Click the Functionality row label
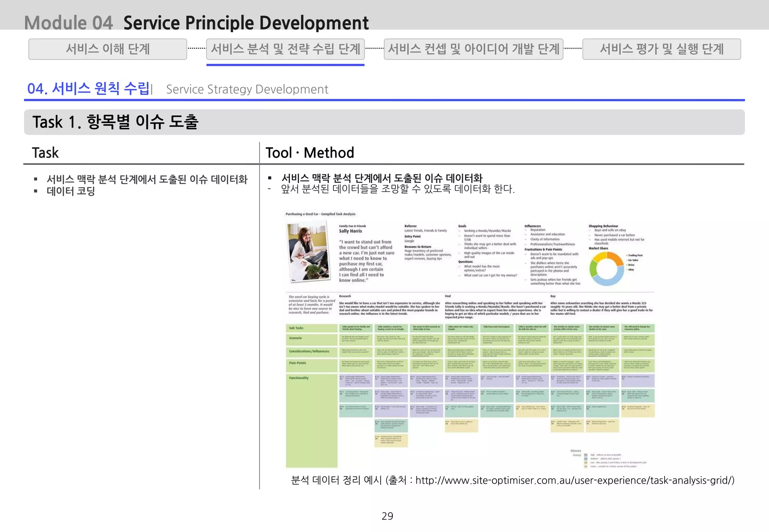The height and width of the screenshot is (532, 769). click(299, 378)
